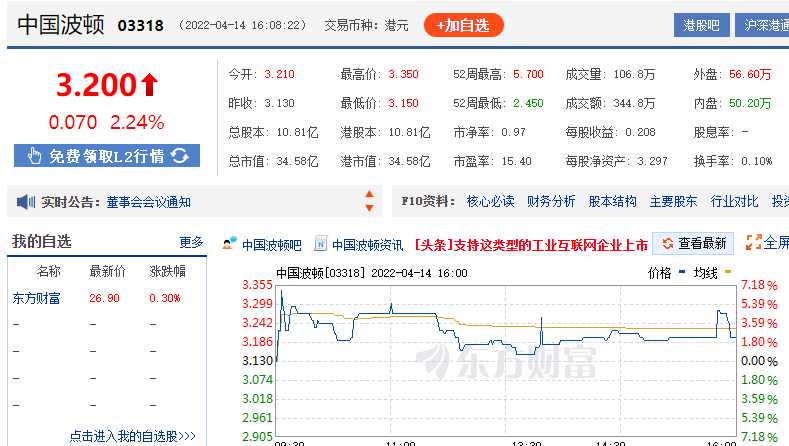
Task: Click 52周最低 value 2.450
Action: click(528, 103)
